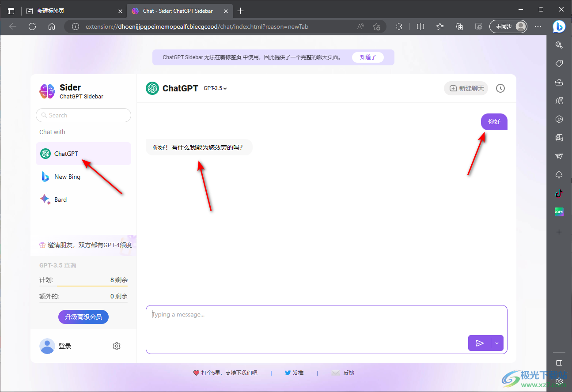The height and width of the screenshot is (392, 572).
Task: Open Edge sidebar Outlook icon
Action: click(559, 138)
